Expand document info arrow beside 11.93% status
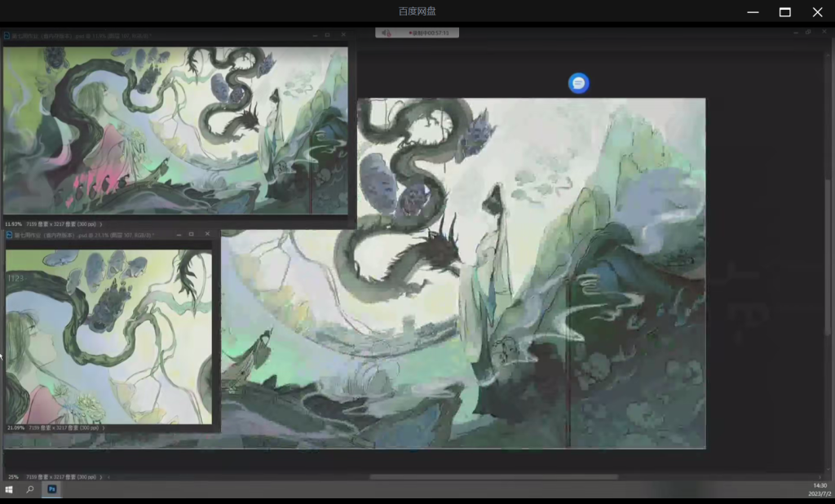This screenshot has height=504, width=835. tap(104, 223)
